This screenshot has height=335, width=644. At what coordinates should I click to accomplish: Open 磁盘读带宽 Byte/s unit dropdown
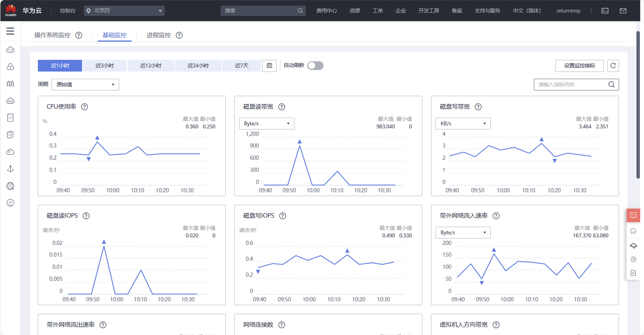click(x=267, y=123)
